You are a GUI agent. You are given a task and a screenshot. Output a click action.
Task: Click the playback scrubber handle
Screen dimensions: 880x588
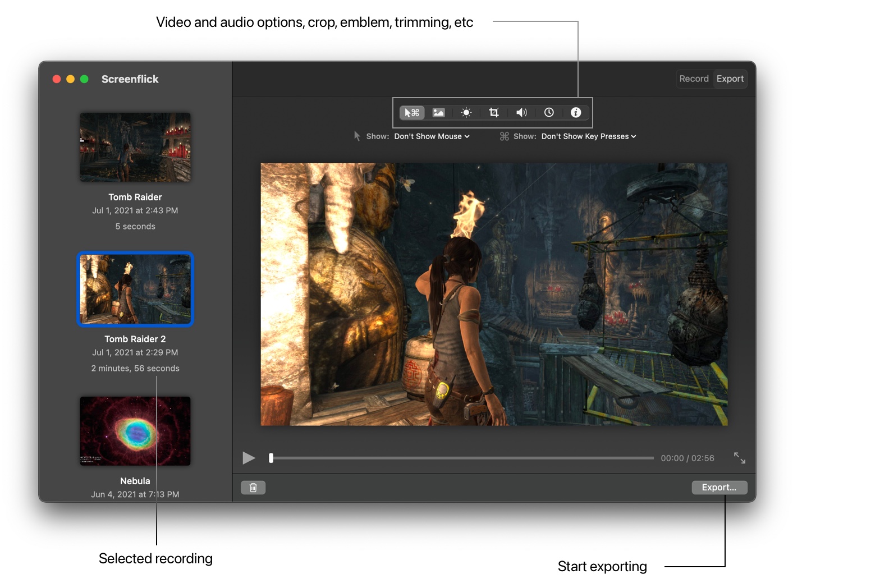(x=271, y=458)
